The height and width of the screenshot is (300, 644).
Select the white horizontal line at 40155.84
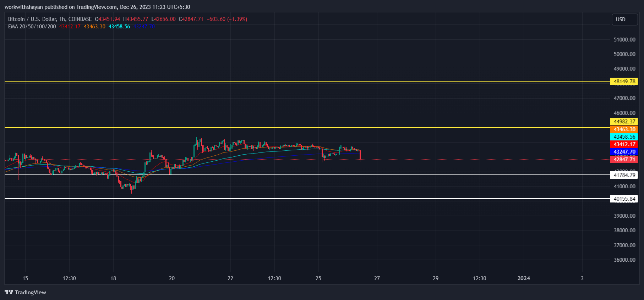point(307,199)
